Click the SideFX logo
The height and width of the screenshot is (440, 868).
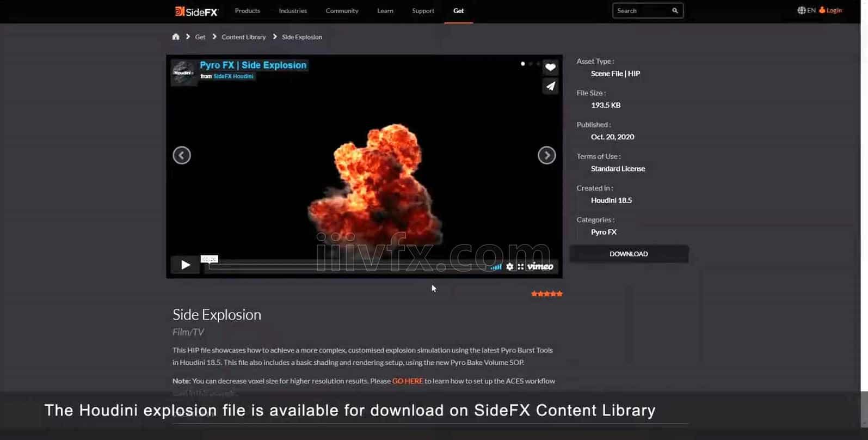point(196,11)
